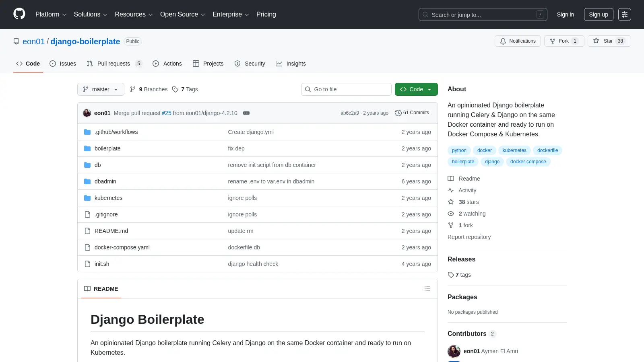
Task: Open the master branch selector
Action: tap(101, 89)
